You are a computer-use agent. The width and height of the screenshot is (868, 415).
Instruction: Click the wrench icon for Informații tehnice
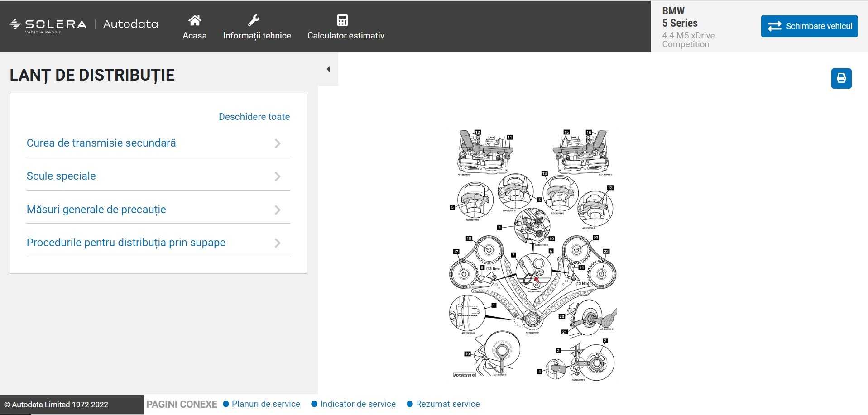pyautogui.click(x=254, y=20)
